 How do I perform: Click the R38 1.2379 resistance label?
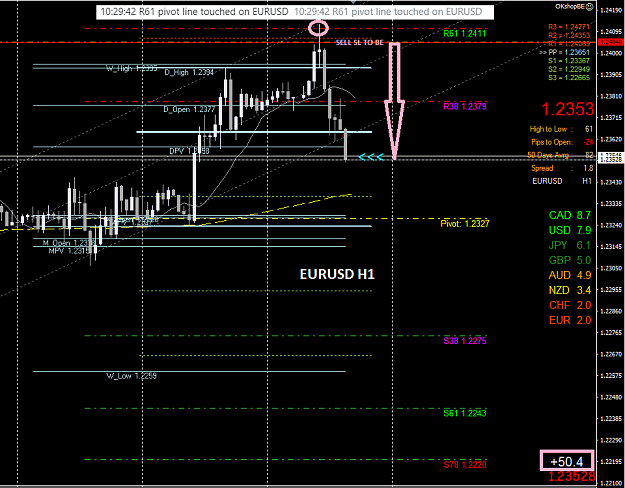[x=465, y=106]
